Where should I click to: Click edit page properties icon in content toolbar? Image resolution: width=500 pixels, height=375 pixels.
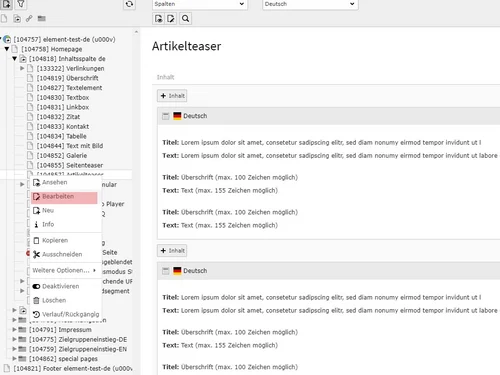point(171,19)
